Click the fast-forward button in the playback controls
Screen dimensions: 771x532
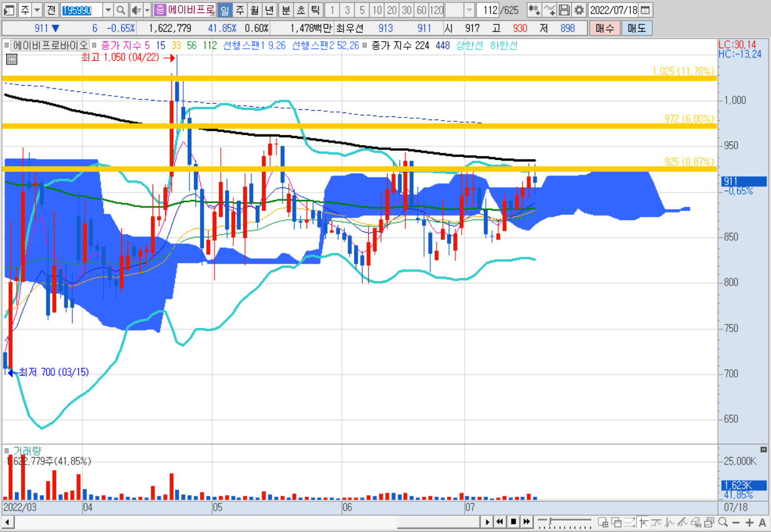pyautogui.click(x=527, y=521)
